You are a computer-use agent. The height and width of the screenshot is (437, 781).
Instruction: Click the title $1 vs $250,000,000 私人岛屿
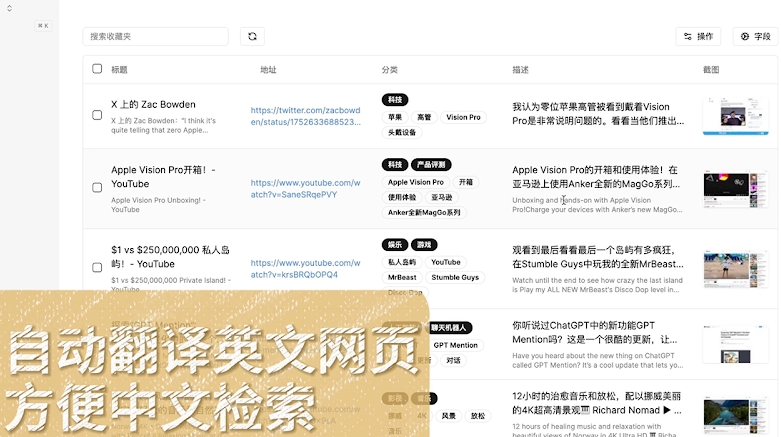pos(170,257)
